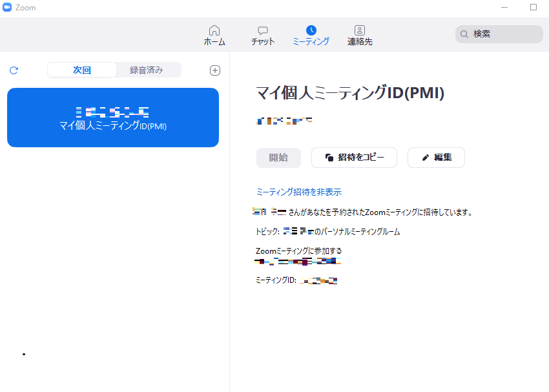Click the plus icon to schedule a meeting

click(215, 70)
